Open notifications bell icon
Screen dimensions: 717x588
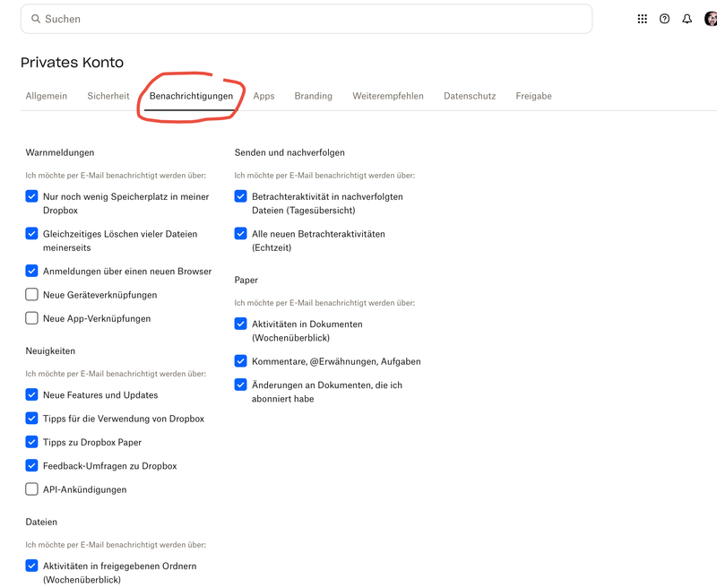click(x=687, y=19)
